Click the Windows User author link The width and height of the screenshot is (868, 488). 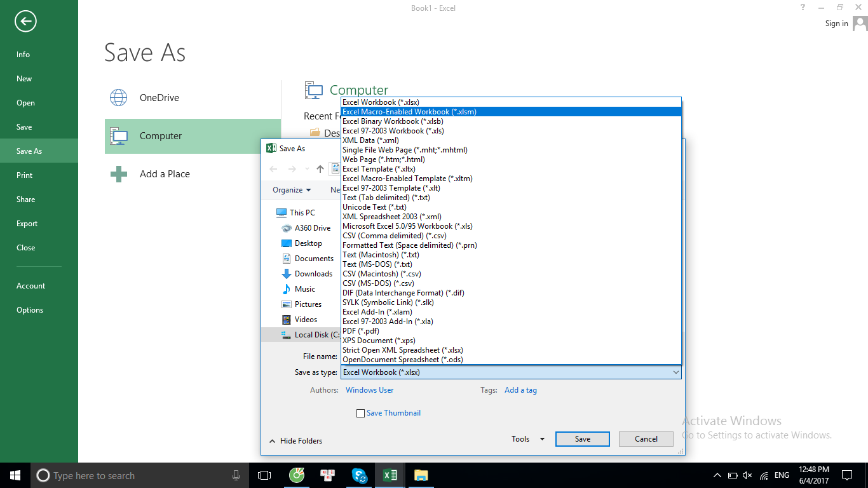tap(369, 390)
